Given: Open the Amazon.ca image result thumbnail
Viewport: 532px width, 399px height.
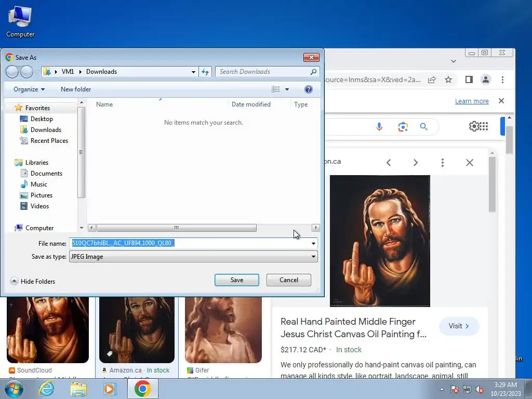Looking at the screenshot, I should [137, 329].
